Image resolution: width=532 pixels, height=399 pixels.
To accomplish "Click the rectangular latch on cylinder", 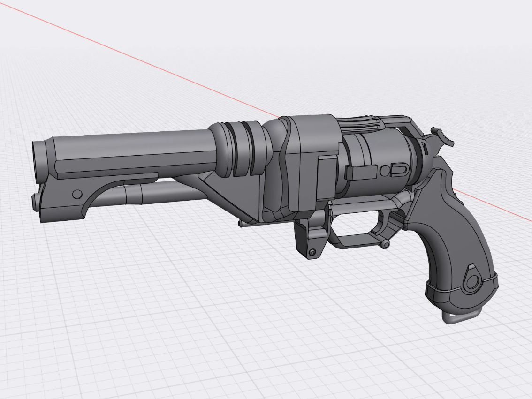I will click(362, 172).
